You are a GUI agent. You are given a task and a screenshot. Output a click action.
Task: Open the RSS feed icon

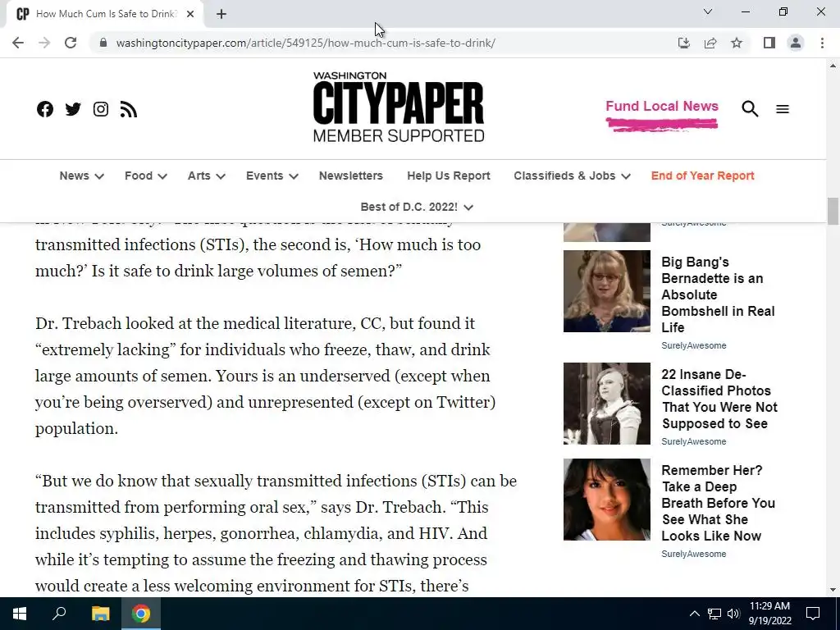[129, 109]
